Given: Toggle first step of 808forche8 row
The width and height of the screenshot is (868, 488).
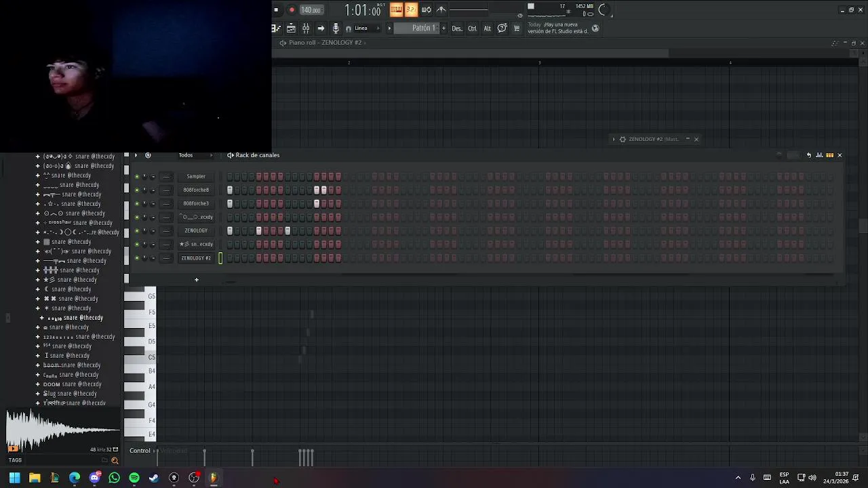Looking at the screenshot, I should (230, 190).
